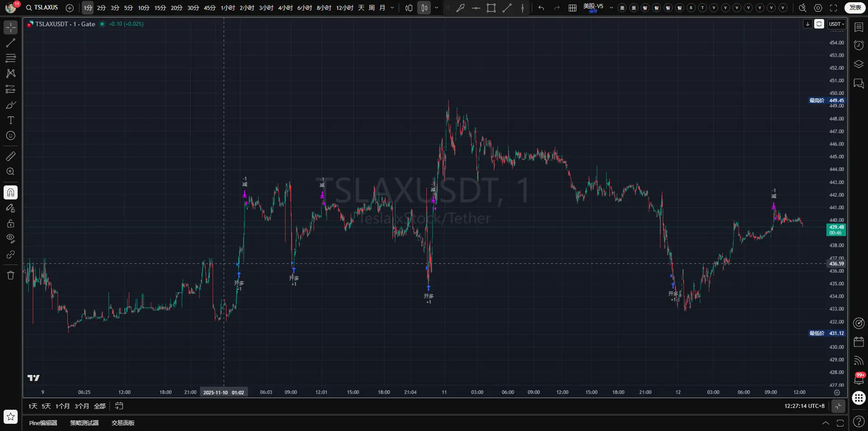Expand the chart style dropdown arrow
Viewport: 868px width, 431px height.
coord(436,8)
